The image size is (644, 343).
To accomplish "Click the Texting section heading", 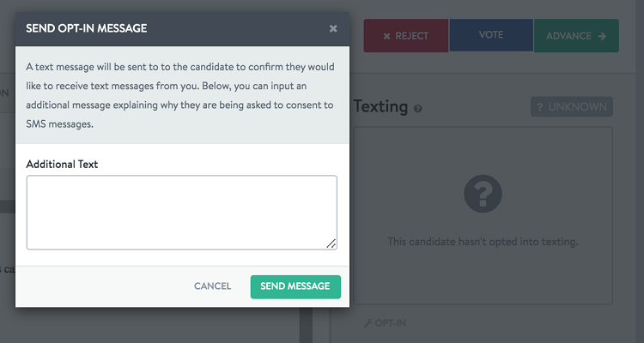I will click(380, 106).
